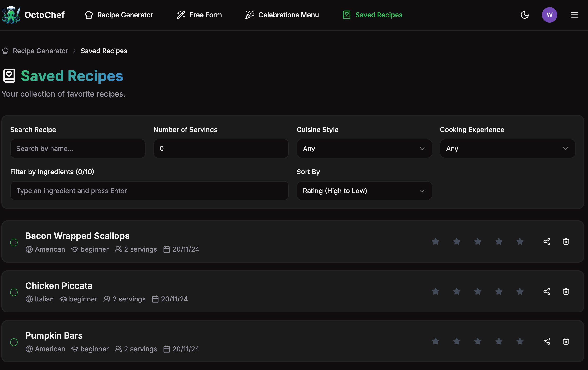This screenshot has height=370, width=588.
Task: Open the purple W user avatar
Action: (549, 15)
